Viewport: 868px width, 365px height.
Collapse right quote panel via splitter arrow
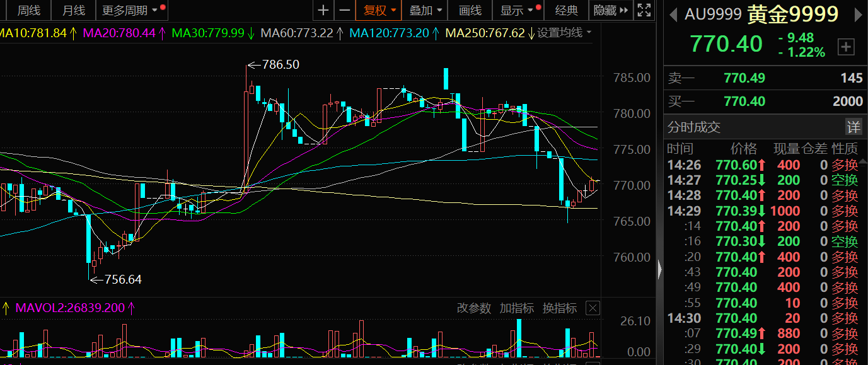[659, 270]
